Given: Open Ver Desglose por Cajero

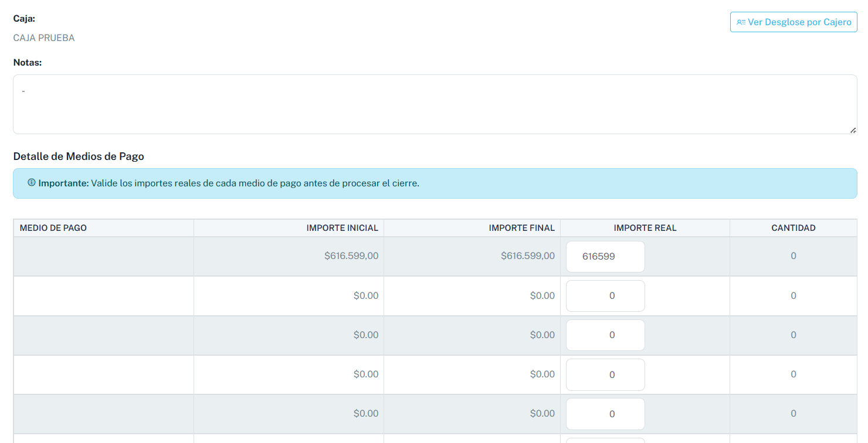Looking at the screenshot, I should tap(794, 22).
